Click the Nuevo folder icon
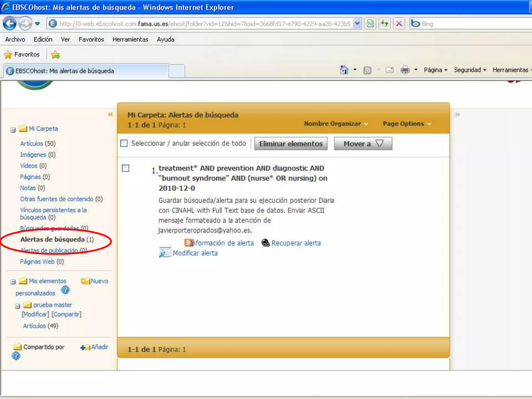The width and height of the screenshot is (532, 399). [x=85, y=281]
